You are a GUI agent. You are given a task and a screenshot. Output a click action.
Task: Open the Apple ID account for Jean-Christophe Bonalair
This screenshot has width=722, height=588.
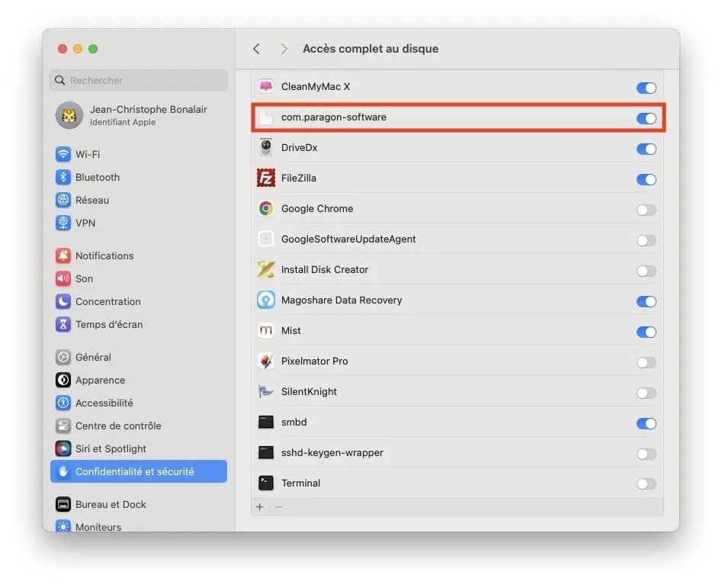[x=137, y=115]
